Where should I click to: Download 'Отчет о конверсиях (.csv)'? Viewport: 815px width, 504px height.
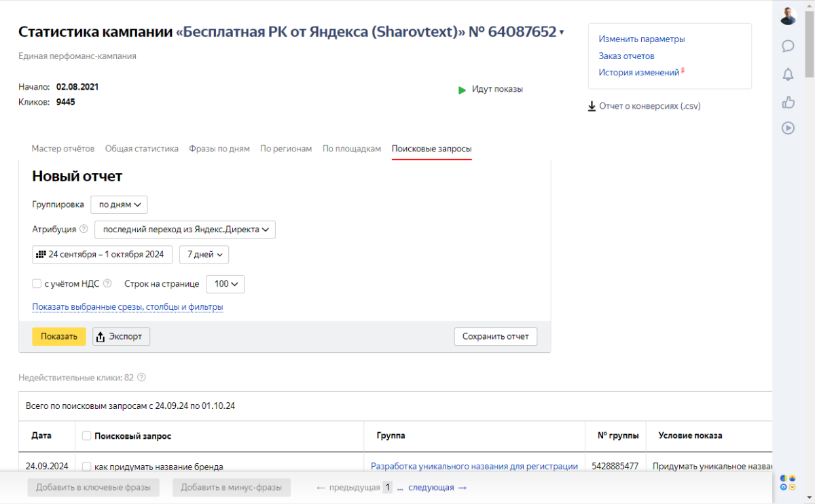[x=644, y=106]
